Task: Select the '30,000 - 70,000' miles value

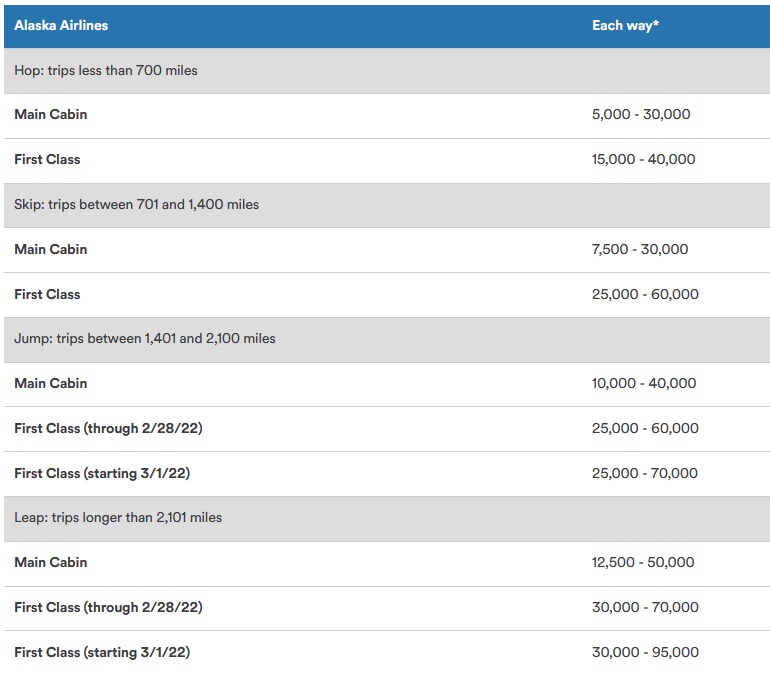Action: [x=645, y=608]
